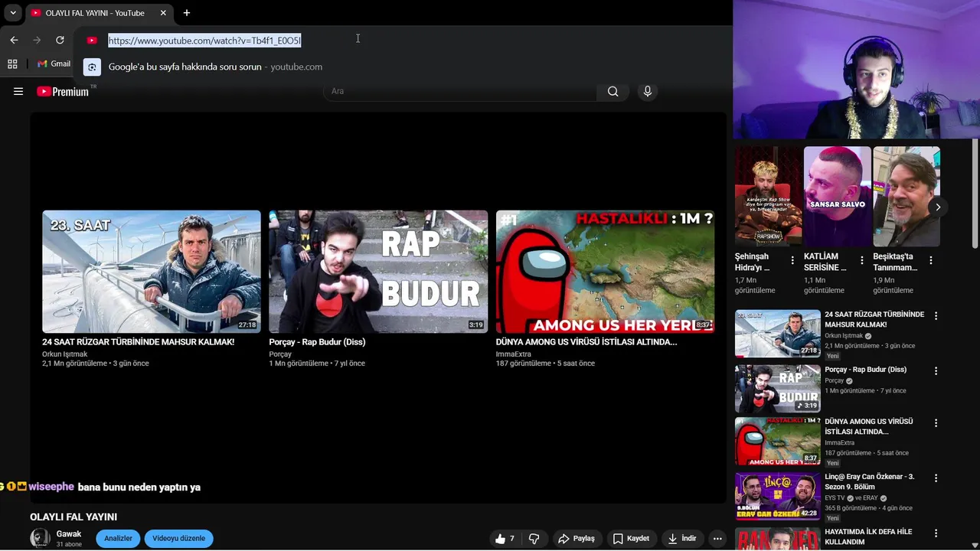This screenshot has height=551, width=980.
Task: Click 'HAYATIMDA İLK DEFA HİLE KULLANDIM' title
Action: point(868,536)
